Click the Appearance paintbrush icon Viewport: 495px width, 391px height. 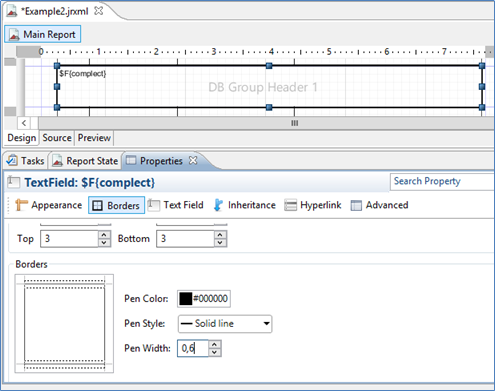pos(21,205)
